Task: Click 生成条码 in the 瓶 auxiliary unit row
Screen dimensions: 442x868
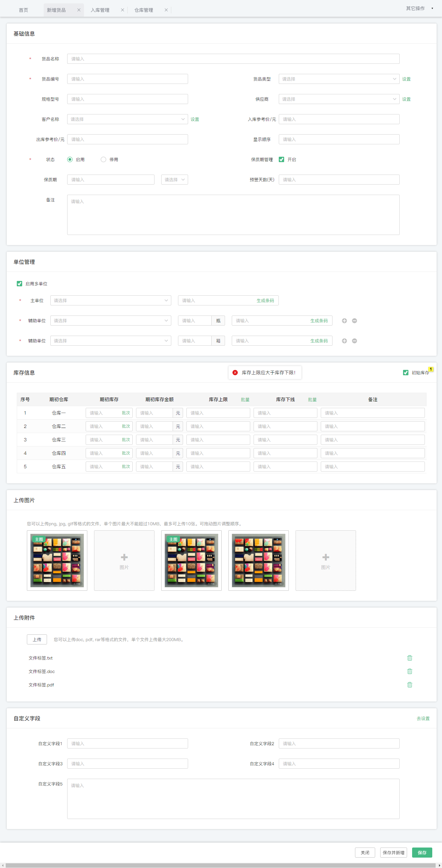Action: pos(319,321)
